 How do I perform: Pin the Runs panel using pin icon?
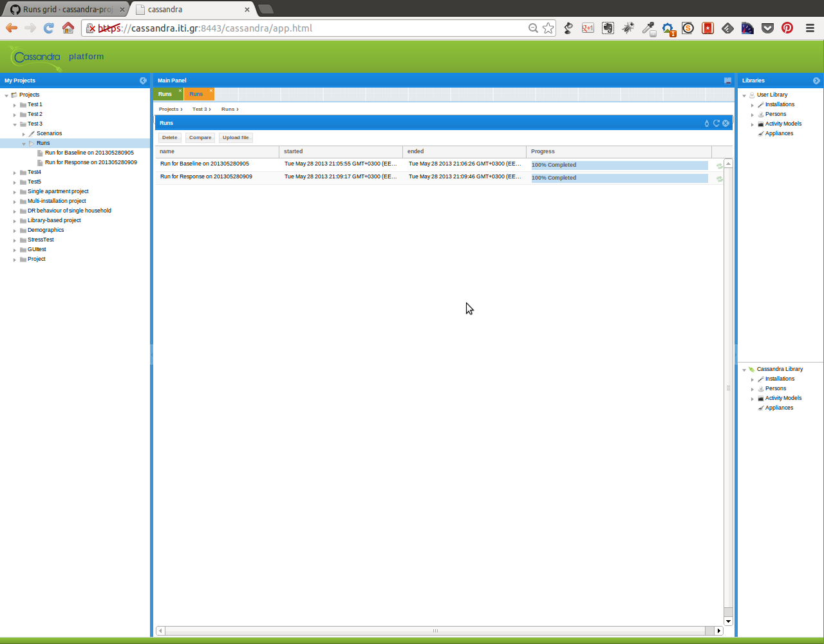click(x=707, y=123)
